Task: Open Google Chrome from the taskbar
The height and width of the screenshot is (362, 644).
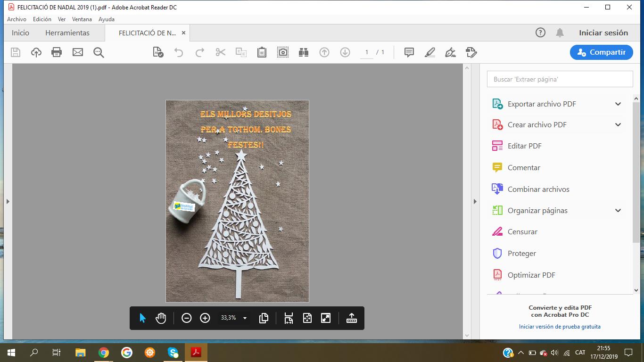Action: [x=104, y=353]
